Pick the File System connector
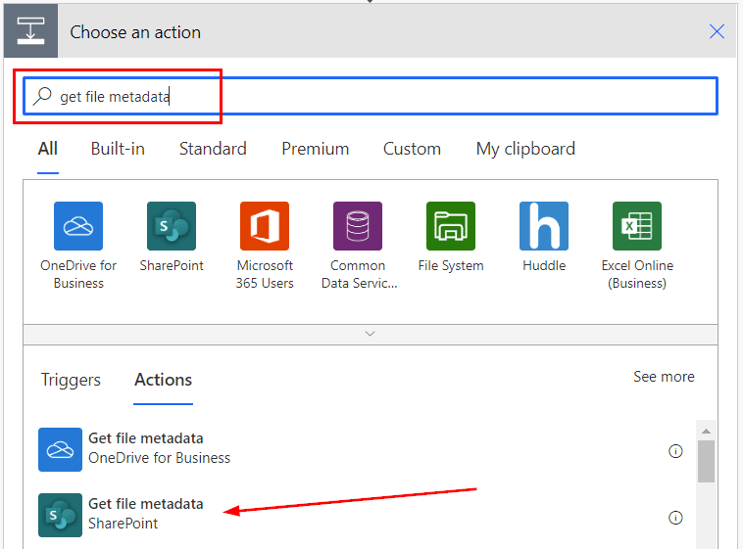The image size is (743, 549). point(451,226)
